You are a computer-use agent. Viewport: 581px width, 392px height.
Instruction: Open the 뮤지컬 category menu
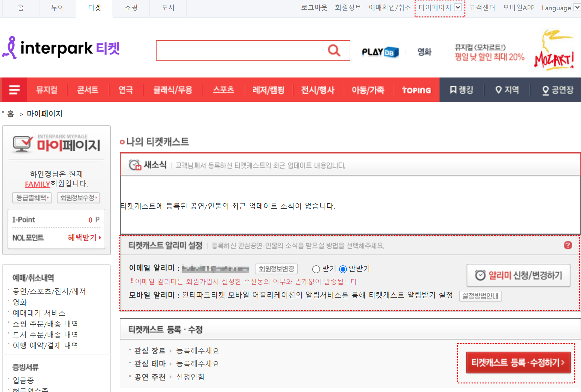[47, 90]
